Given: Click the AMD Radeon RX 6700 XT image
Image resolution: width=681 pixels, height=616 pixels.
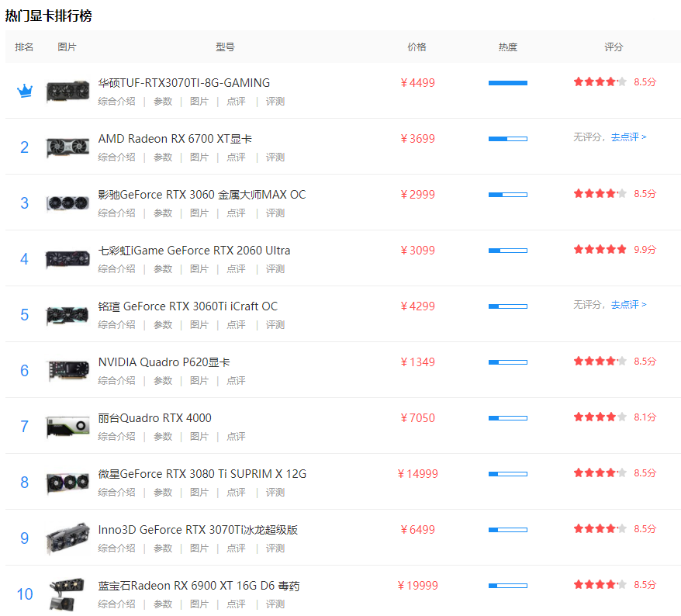Looking at the screenshot, I should click(67, 147).
